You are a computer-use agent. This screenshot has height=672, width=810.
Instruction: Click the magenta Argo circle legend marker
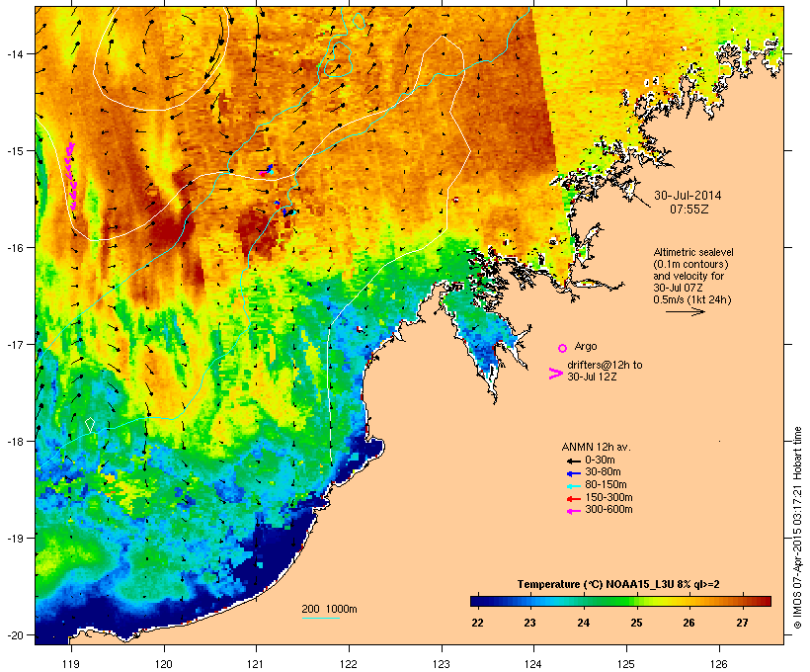(x=563, y=349)
